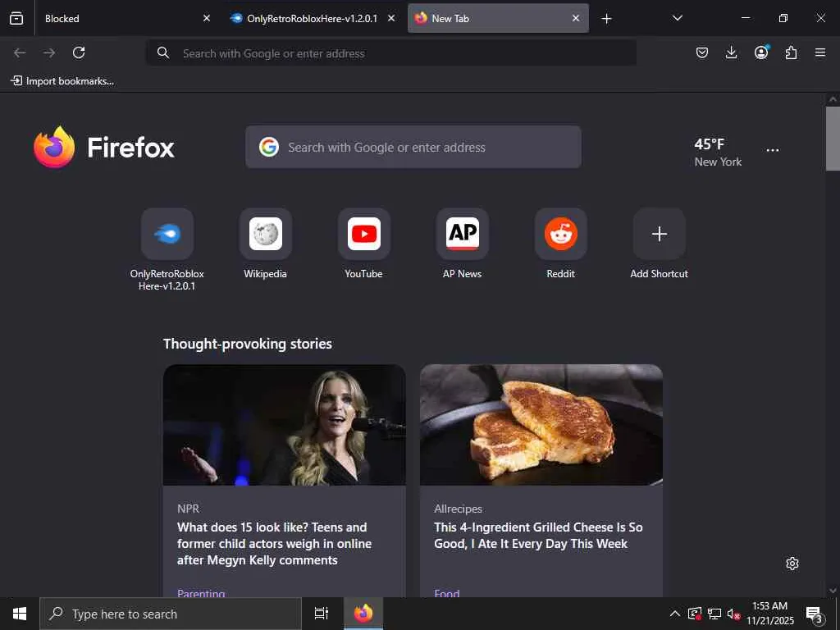
Task: Show hidden system tray icons
Action: (675, 614)
